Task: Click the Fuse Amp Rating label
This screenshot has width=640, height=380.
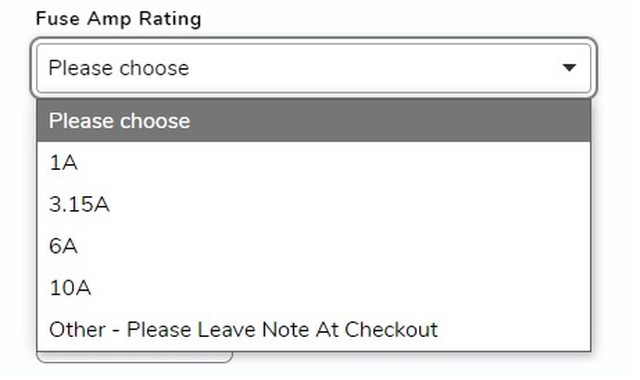Action: pyautogui.click(x=119, y=19)
